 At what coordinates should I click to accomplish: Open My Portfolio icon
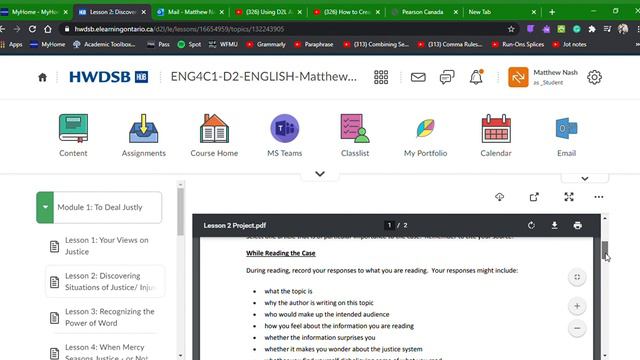point(425,128)
